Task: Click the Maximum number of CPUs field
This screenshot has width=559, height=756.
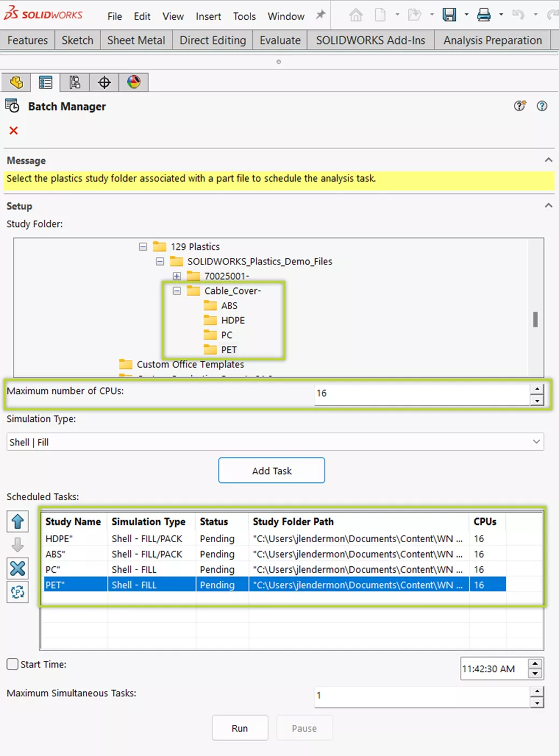Action: point(422,393)
